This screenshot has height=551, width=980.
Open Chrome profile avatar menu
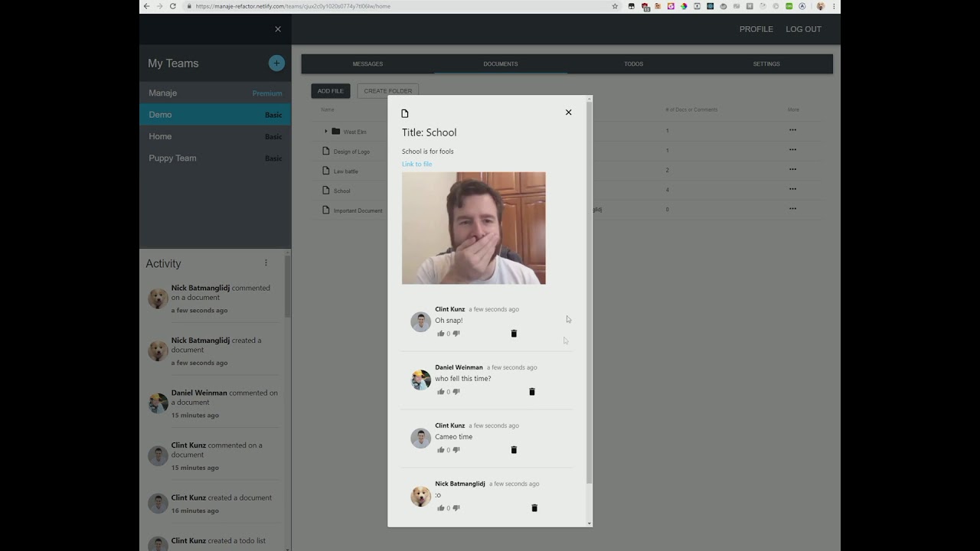click(821, 6)
